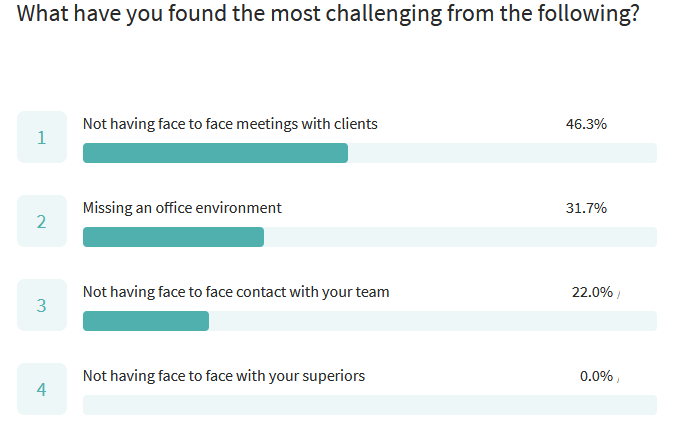
Task: Click the unfilled portion of the 46.3% bar
Action: (502, 153)
